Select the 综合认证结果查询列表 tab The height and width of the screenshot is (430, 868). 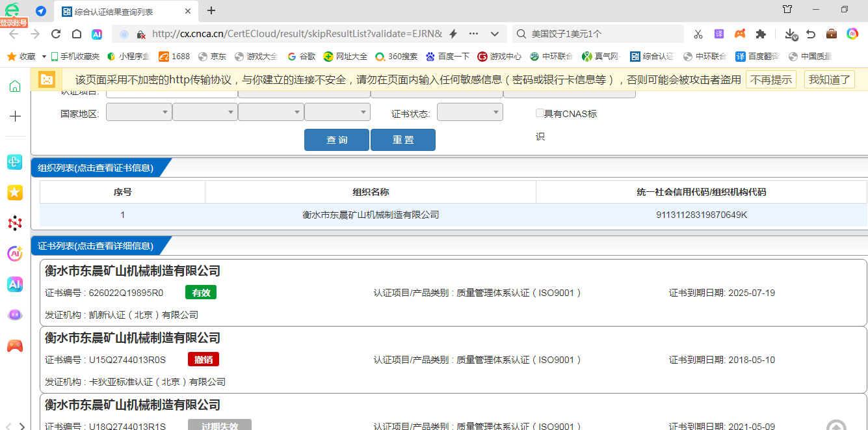click(x=114, y=12)
